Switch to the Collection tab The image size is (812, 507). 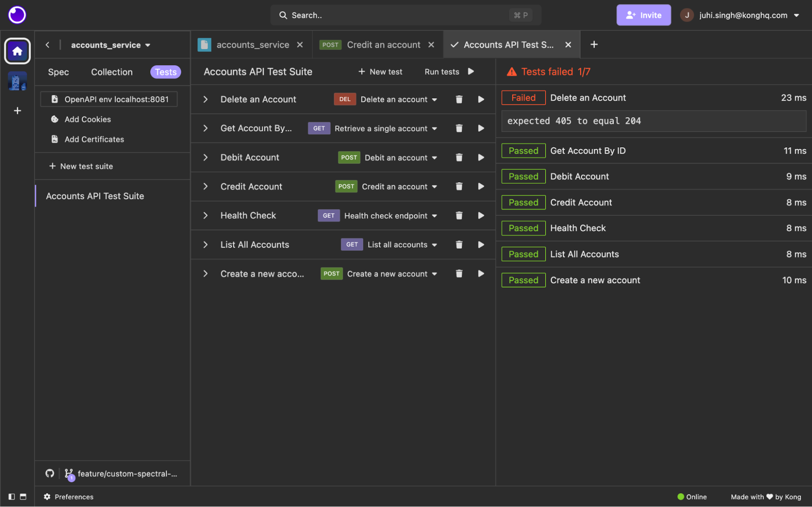112,72
